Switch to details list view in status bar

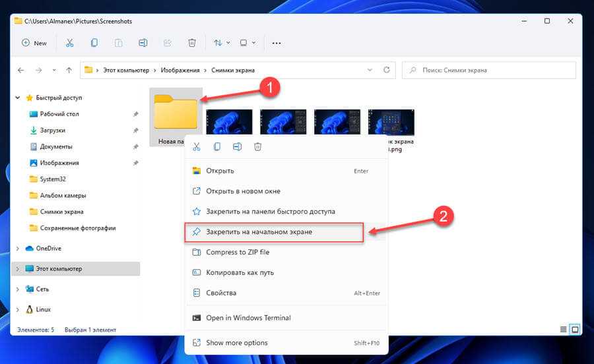pos(563,329)
